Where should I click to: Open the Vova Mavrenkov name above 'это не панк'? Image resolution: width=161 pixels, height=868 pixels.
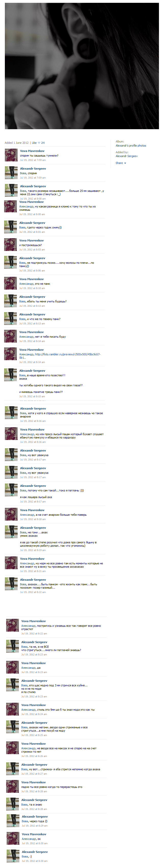[31, 279]
